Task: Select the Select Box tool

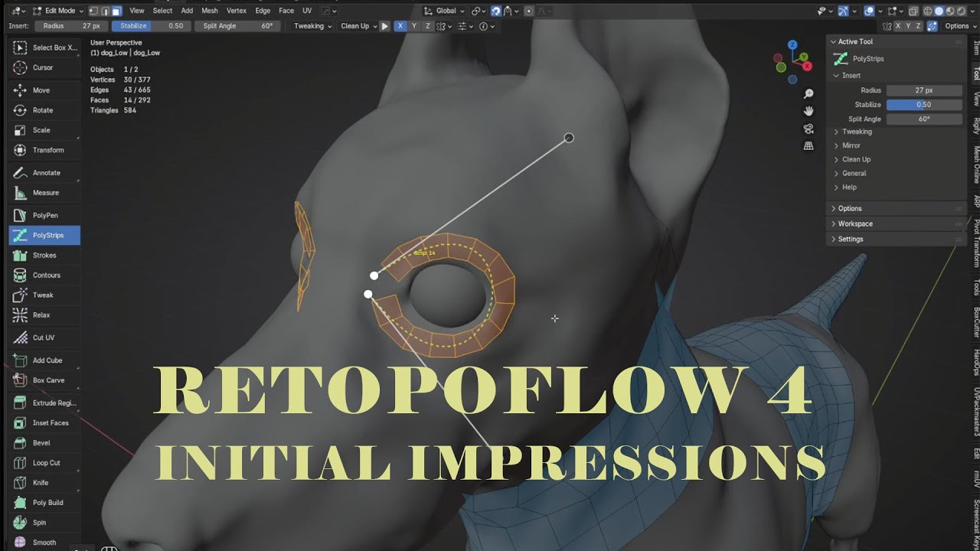Action: coord(44,47)
